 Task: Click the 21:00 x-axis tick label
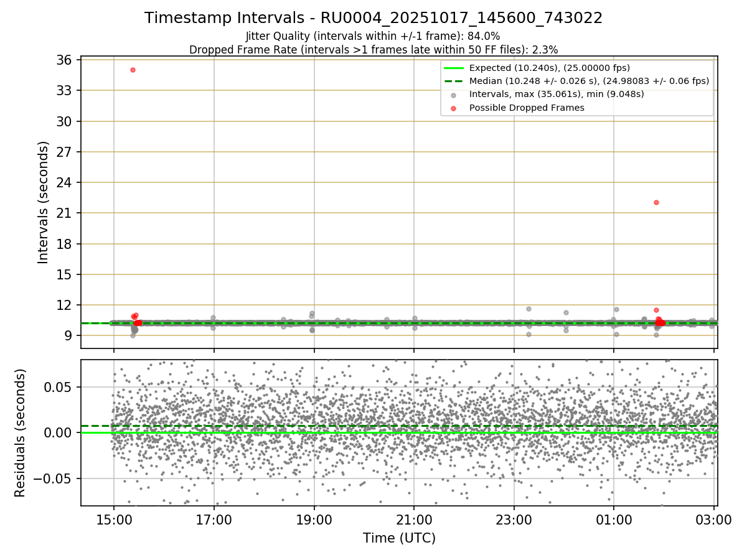(x=414, y=519)
